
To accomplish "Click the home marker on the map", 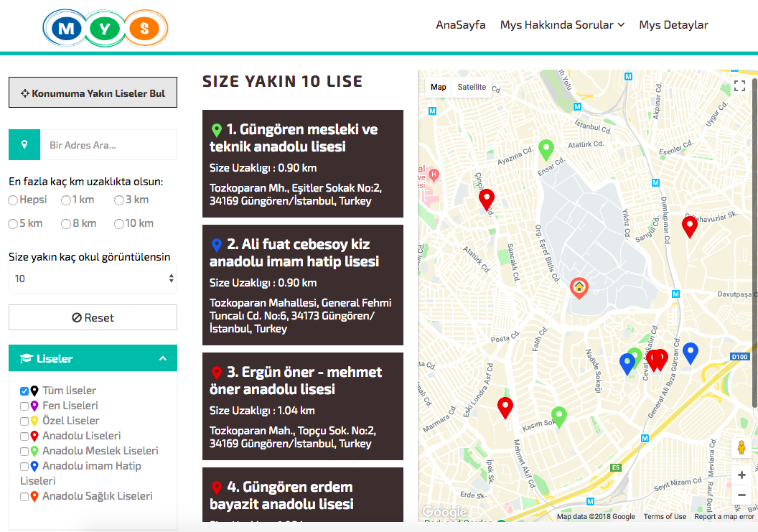I will tap(579, 288).
